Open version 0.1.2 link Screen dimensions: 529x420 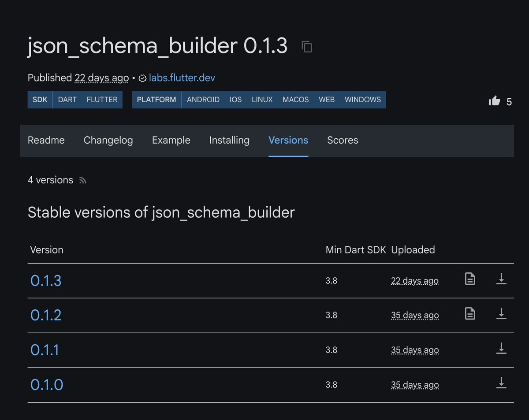click(x=46, y=315)
